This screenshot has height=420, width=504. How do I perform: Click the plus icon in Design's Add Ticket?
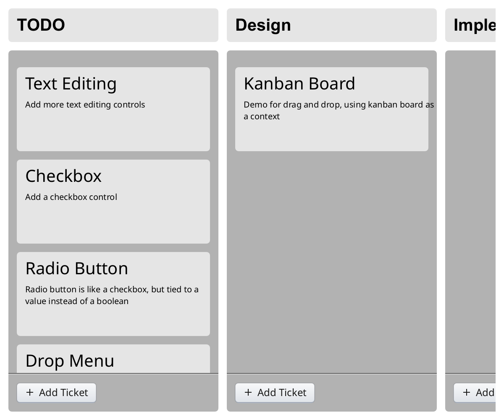tap(248, 392)
